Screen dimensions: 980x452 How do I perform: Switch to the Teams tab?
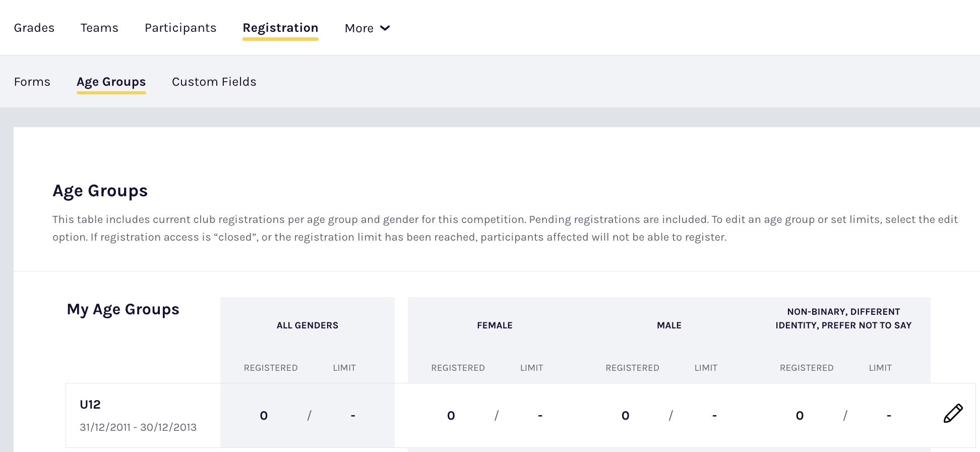pos(99,28)
